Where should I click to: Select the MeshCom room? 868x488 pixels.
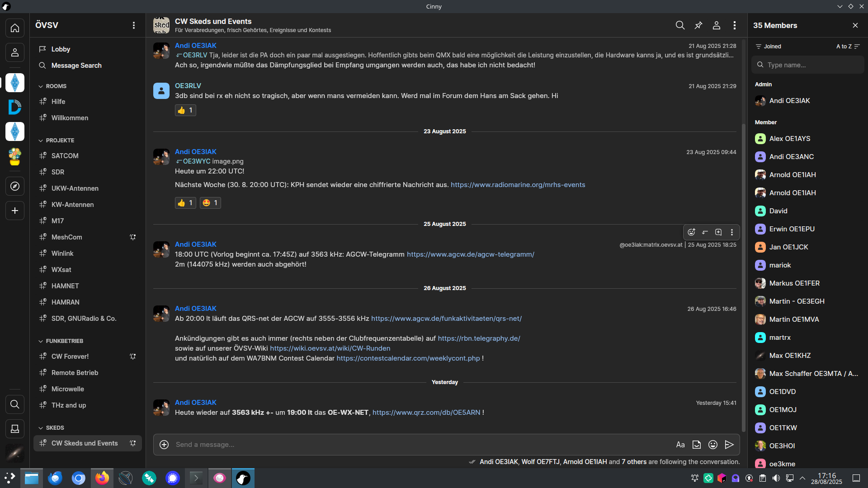click(x=67, y=237)
